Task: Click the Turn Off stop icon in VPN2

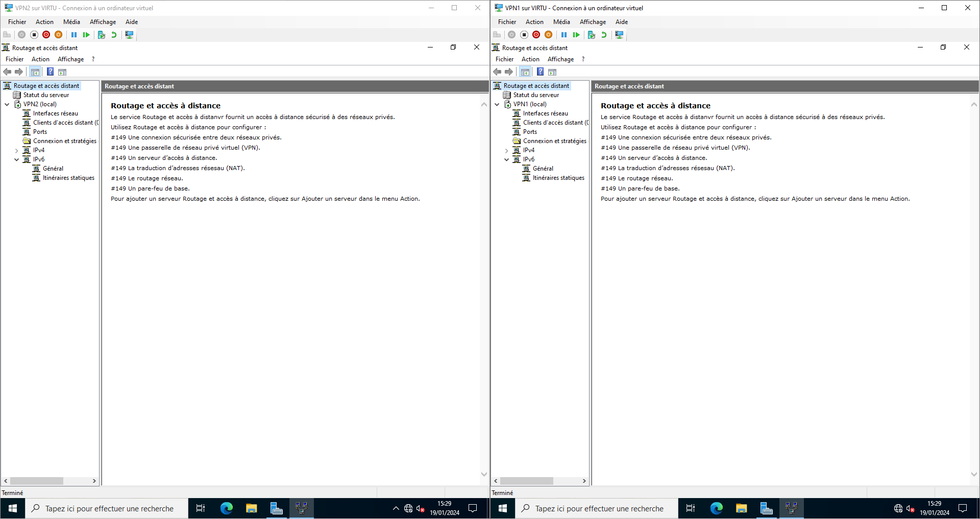Action: click(x=34, y=35)
